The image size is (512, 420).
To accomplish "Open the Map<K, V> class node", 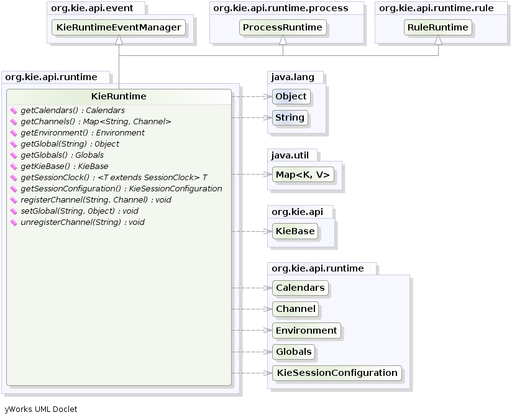I will click(303, 175).
